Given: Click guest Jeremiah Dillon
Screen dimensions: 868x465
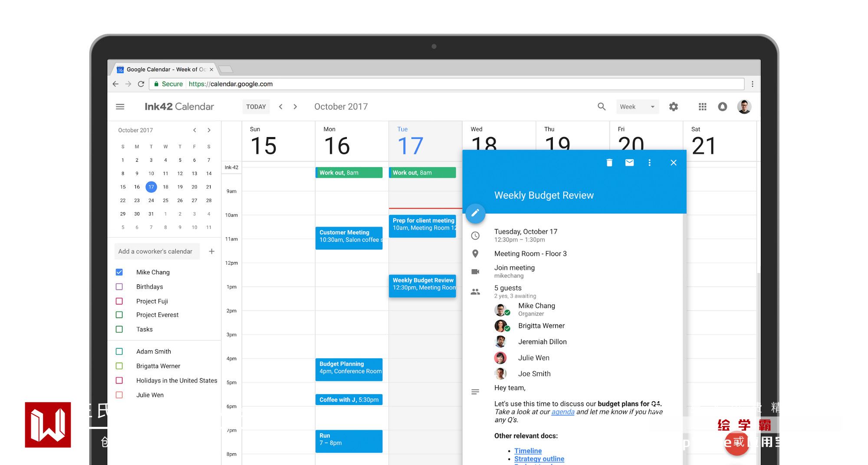Looking at the screenshot, I should [x=542, y=342].
